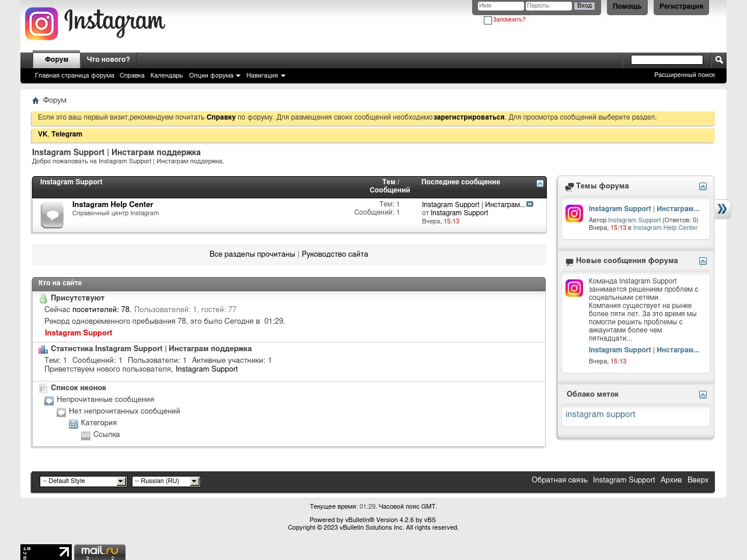Focus the forum search input box
This screenshot has height=560, width=747.
coord(667,60)
